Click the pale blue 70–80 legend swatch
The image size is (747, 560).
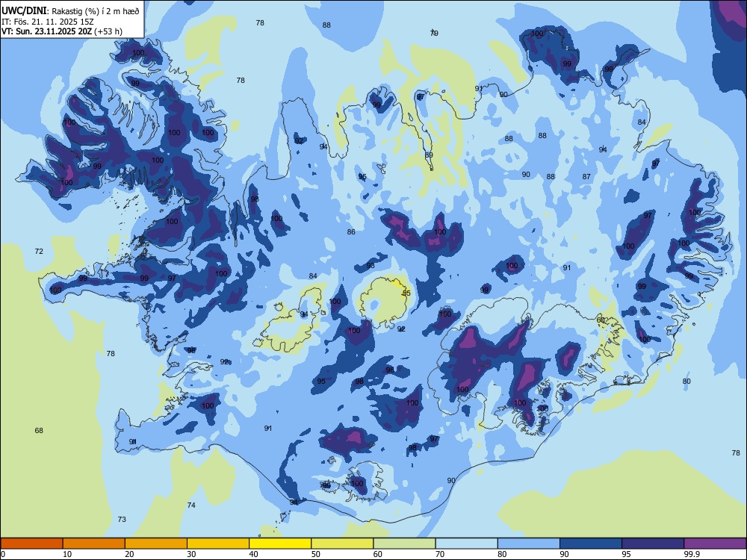tap(466, 544)
